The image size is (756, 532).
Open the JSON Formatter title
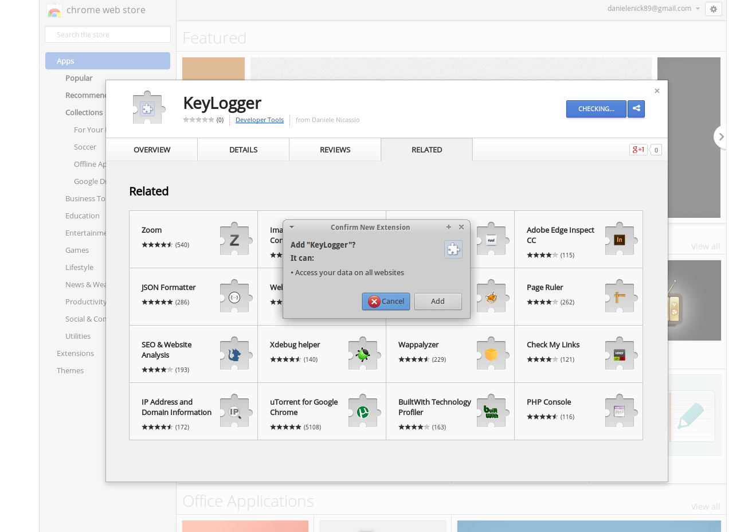point(169,287)
